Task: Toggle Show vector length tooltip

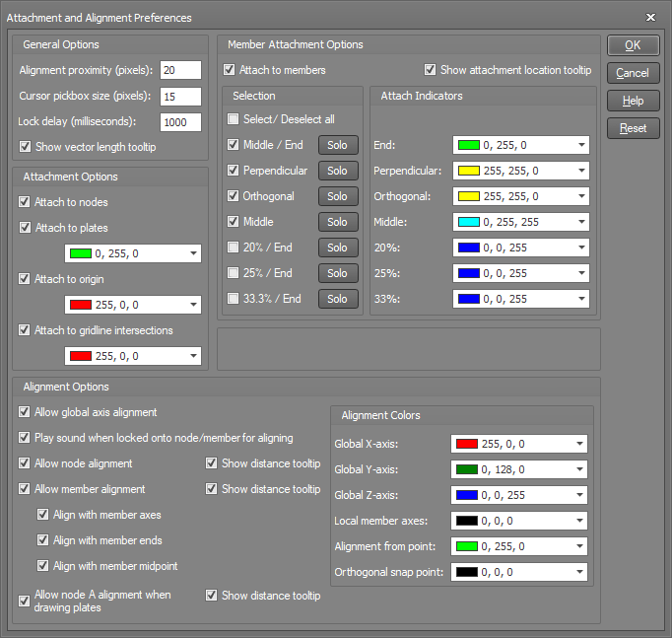Action: (25, 147)
